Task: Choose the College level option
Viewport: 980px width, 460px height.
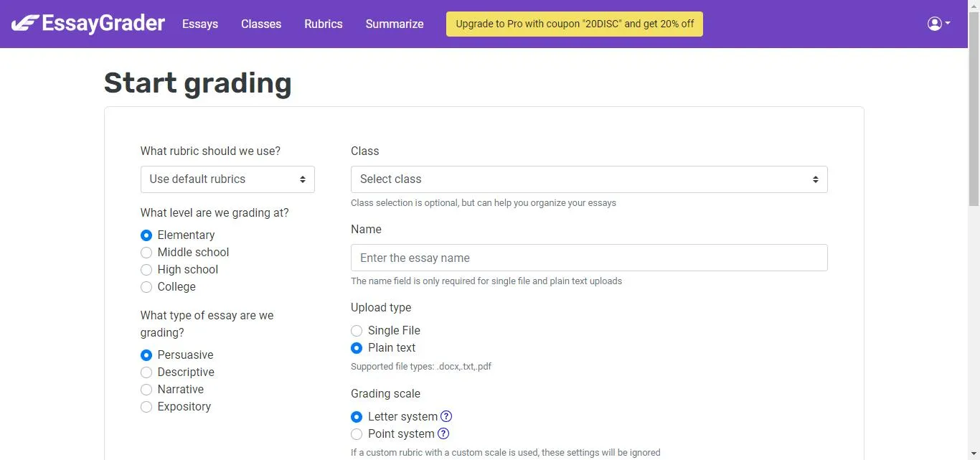Action: click(x=146, y=287)
